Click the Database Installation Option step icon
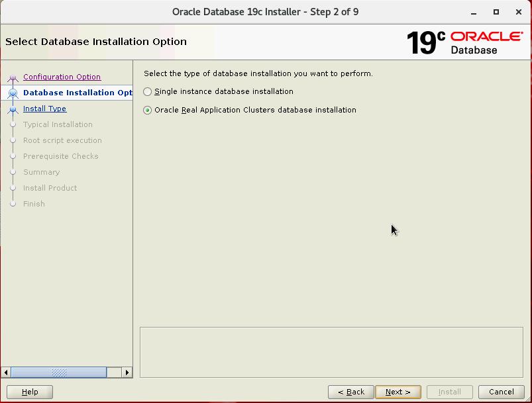This screenshot has height=403, width=532. (12, 93)
